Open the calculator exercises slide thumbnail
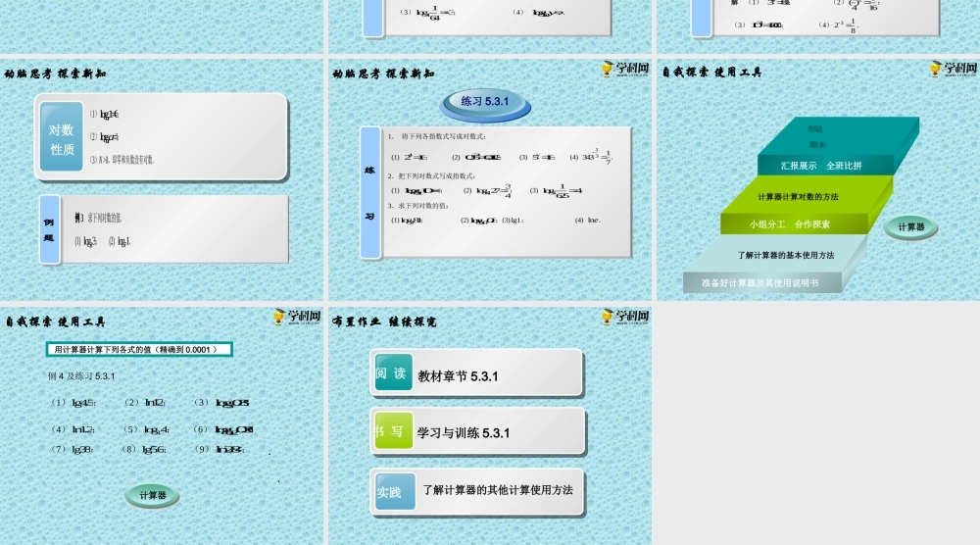This screenshot has height=545, width=980. [x=162, y=425]
